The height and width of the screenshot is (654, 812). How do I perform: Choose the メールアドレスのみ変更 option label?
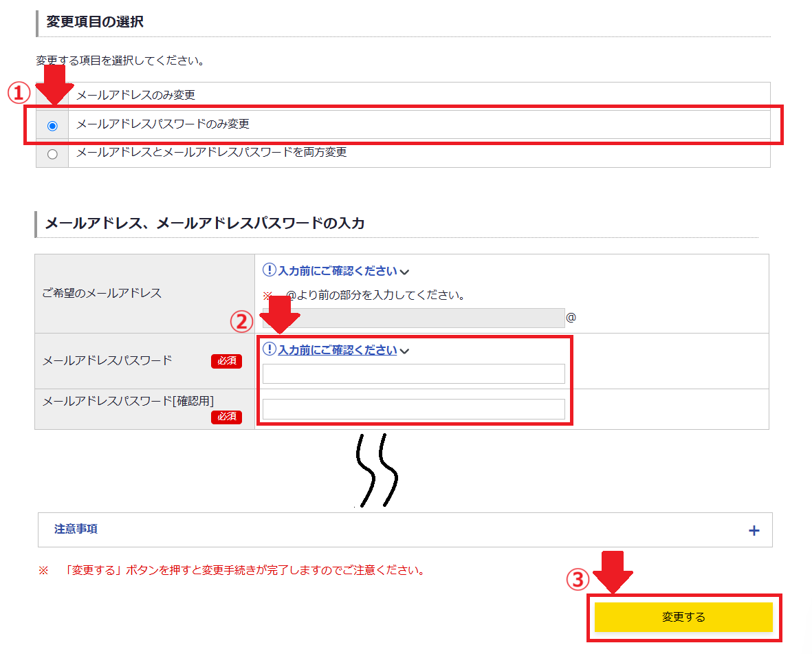[x=135, y=95]
